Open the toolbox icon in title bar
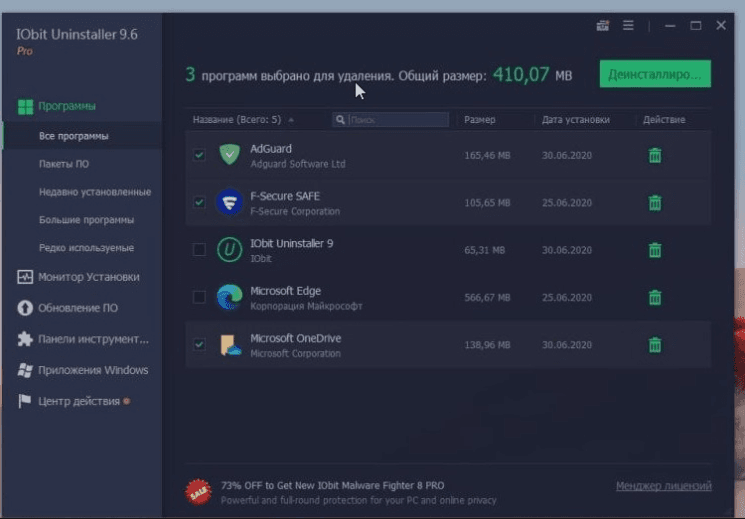The width and height of the screenshot is (745, 519). pyautogui.click(x=602, y=25)
